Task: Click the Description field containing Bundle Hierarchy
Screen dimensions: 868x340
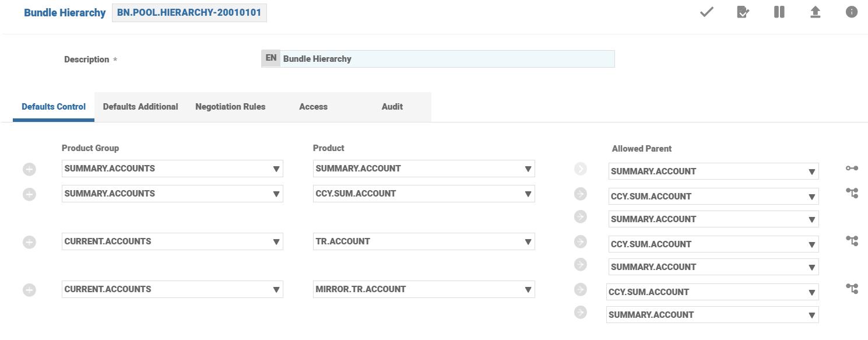Action: click(x=446, y=59)
